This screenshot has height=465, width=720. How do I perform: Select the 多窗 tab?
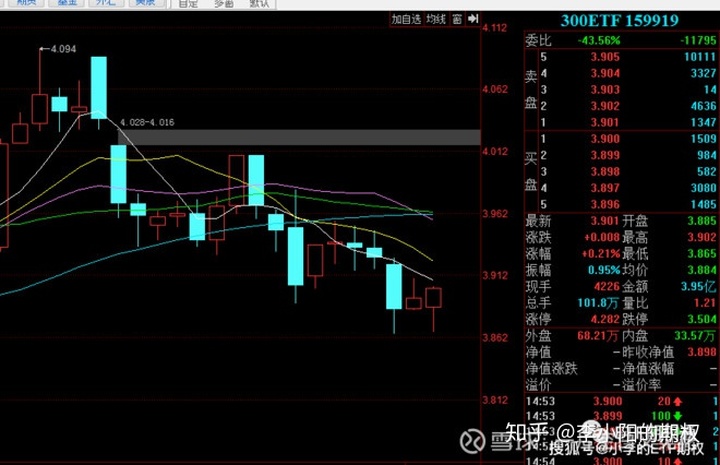tap(224, 4)
